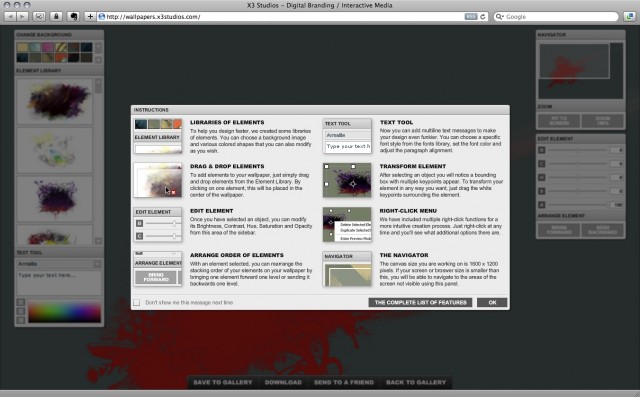
Task: Click Back to Gallery
Action: [416, 382]
